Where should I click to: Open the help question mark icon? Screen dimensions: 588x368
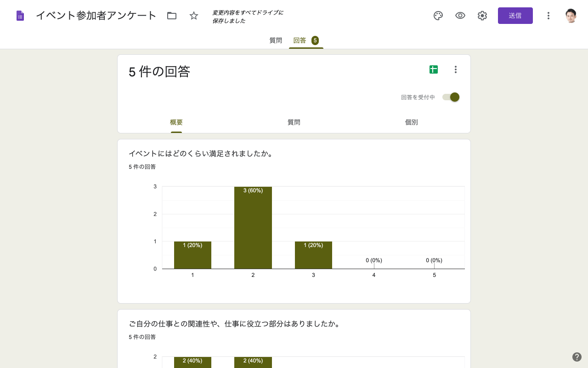pos(577,357)
